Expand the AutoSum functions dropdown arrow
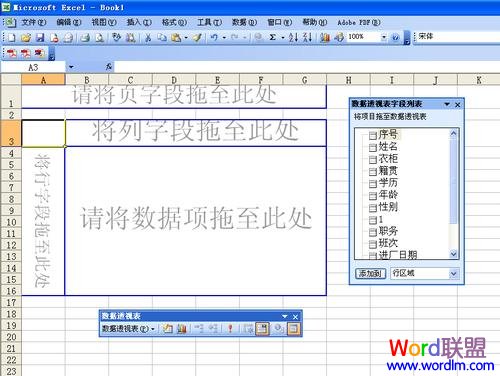 [x=283, y=37]
